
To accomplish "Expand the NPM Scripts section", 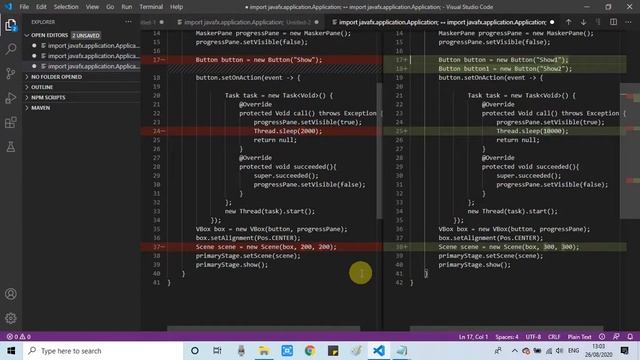I will (82, 98).
